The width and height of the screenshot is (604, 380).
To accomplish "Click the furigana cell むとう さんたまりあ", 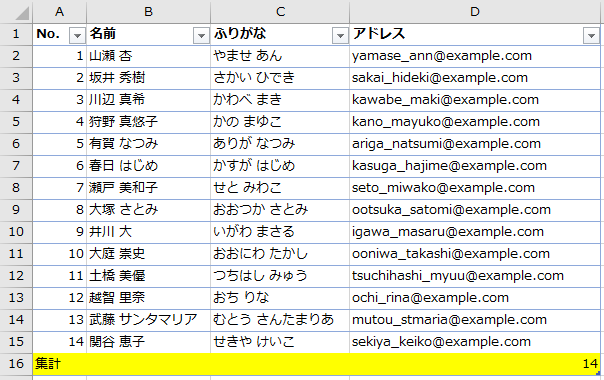I will coord(280,320).
